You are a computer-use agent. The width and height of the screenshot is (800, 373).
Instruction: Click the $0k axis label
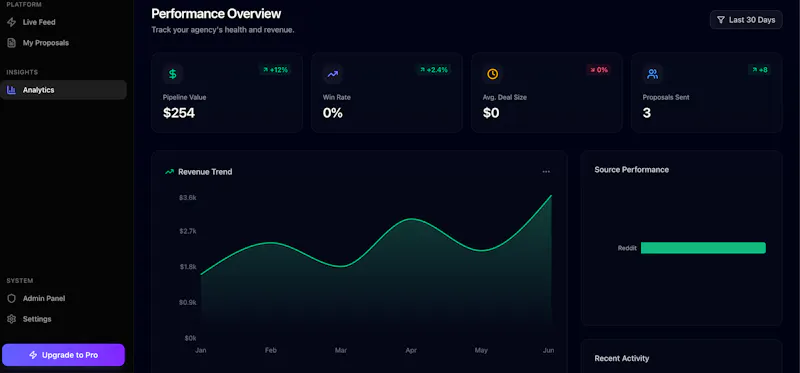click(190, 338)
